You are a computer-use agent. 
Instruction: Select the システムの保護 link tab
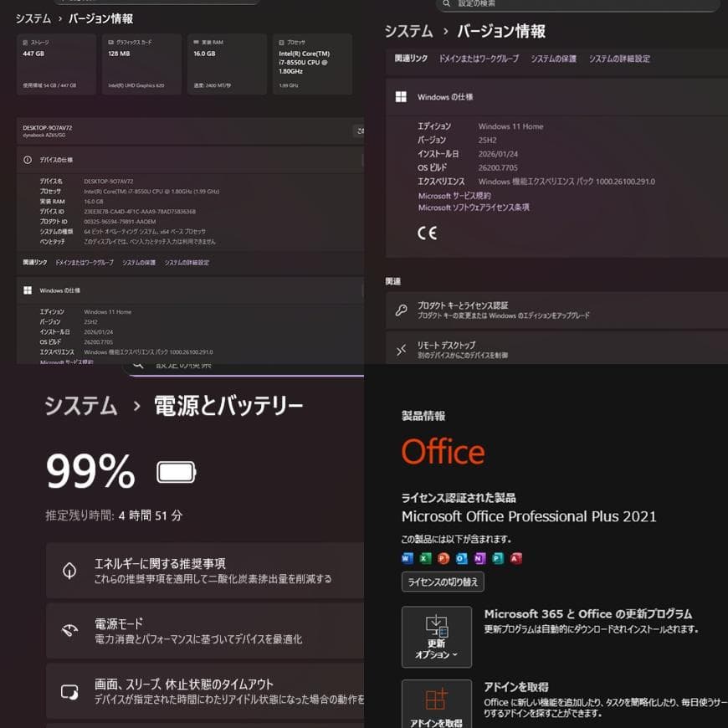(x=554, y=59)
